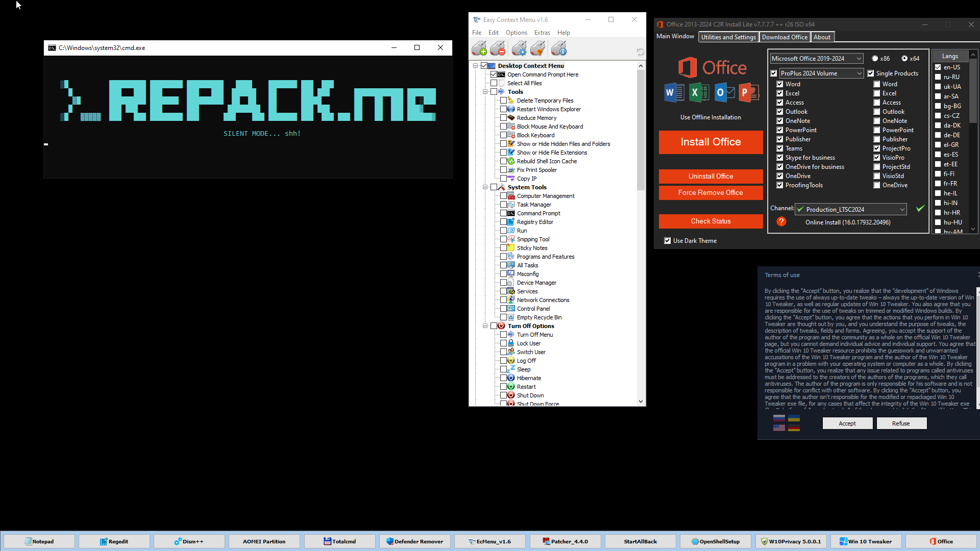Select the Hibernate tree item
Screen dimensions: 980x551
point(529,378)
